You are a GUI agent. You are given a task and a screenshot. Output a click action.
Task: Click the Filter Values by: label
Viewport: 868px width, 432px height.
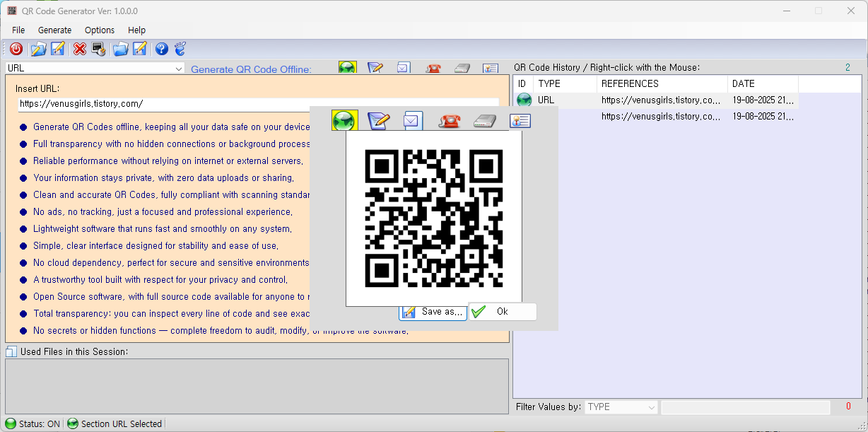point(549,407)
